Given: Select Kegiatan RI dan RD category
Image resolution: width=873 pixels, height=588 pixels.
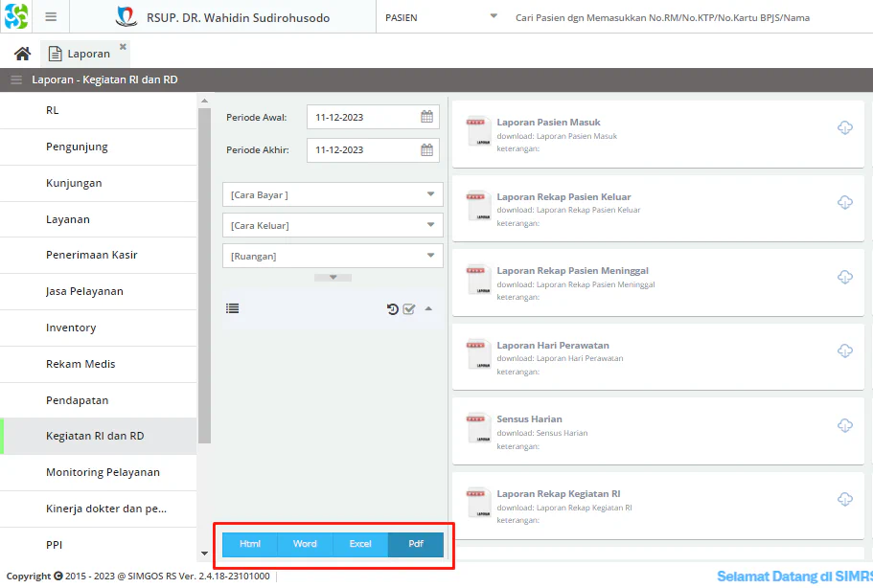Looking at the screenshot, I should point(99,436).
